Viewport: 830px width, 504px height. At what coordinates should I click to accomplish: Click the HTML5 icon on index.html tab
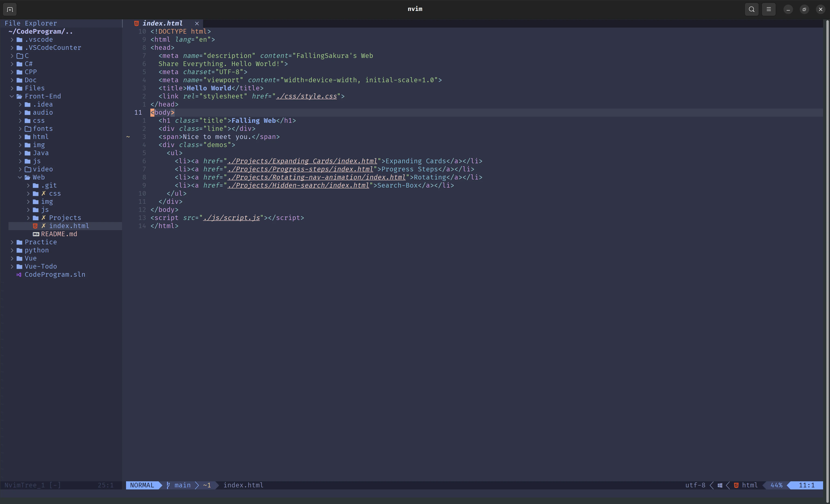point(136,23)
